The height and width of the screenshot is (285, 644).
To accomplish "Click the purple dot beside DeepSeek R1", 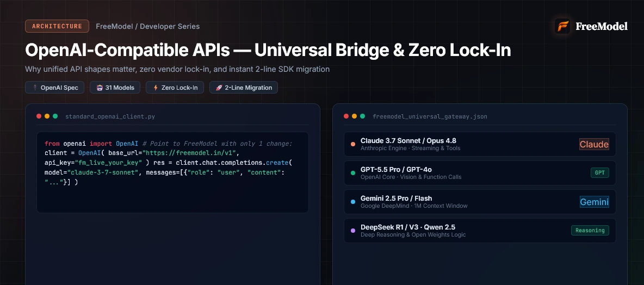I will point(353,231).
